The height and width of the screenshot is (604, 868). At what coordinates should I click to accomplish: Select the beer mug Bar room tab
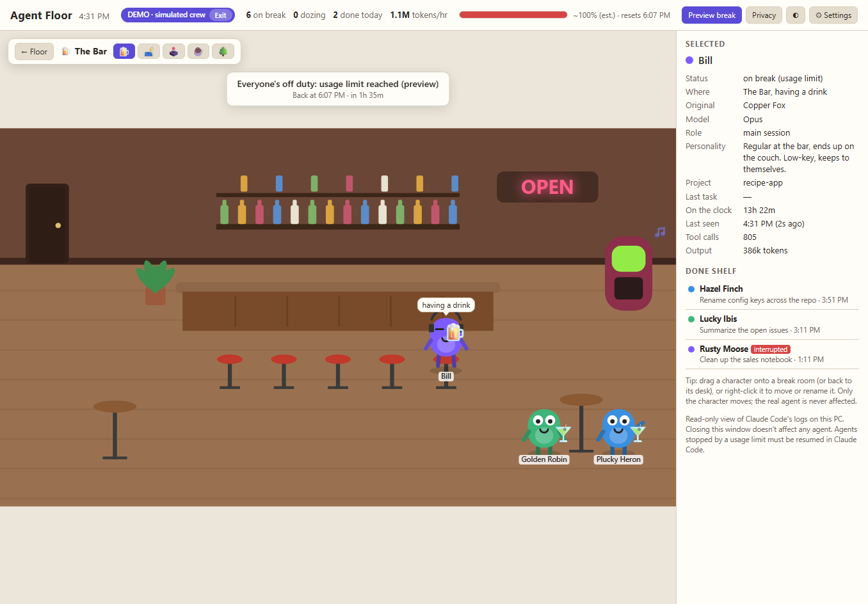click(124, 51)
